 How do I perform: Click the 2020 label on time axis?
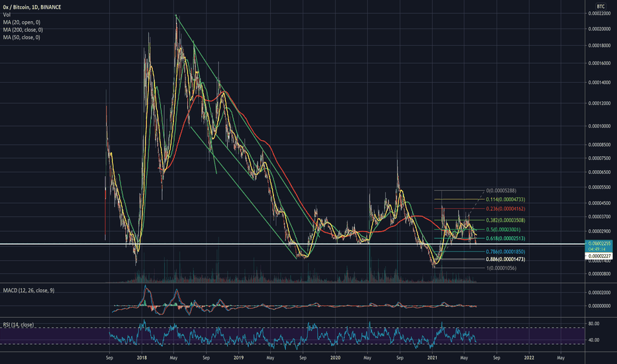coord(335,358)
